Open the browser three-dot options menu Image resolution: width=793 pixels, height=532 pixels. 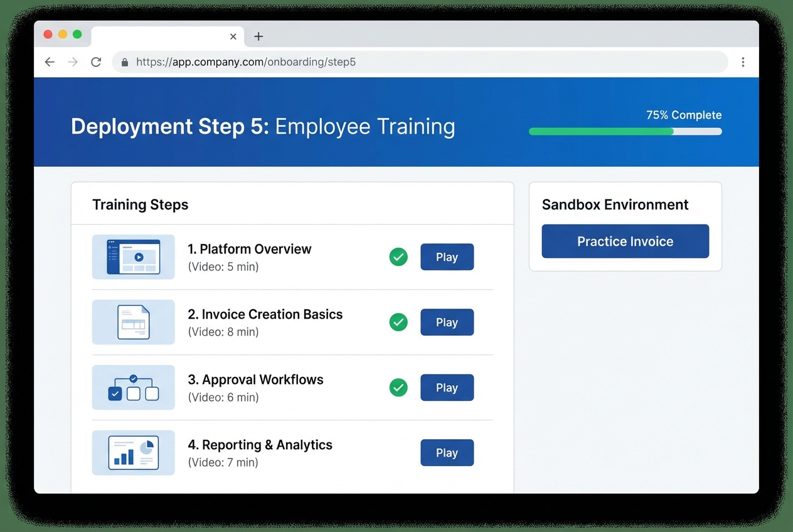coord(743,62)
